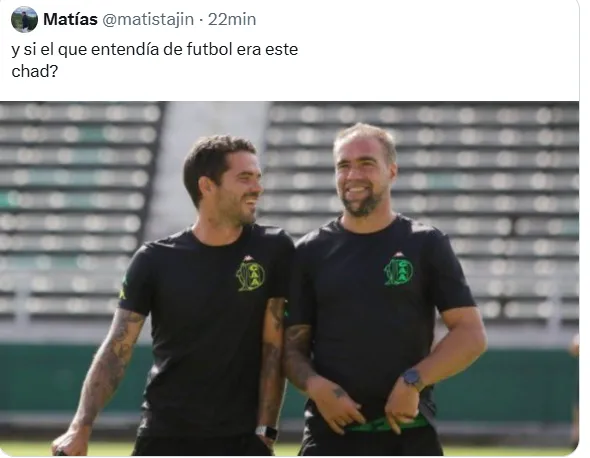Click the Kappa logo above the yellow crest

248,258
